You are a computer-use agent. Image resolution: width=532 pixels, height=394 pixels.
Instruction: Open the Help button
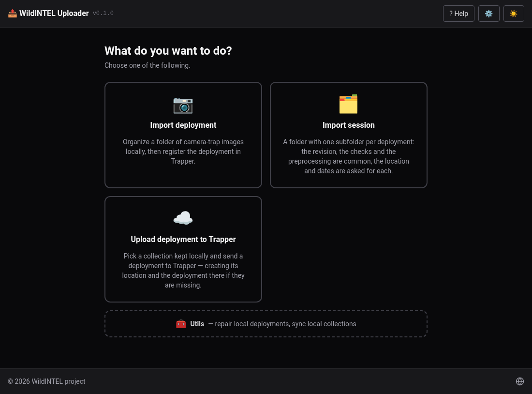click(x=458, y=14)
